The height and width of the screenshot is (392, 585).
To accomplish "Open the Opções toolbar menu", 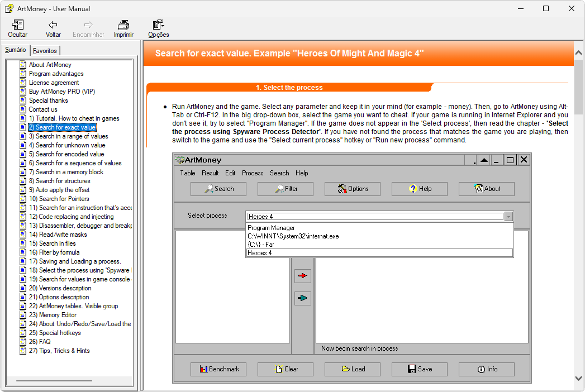I will (x=159, y=28).
